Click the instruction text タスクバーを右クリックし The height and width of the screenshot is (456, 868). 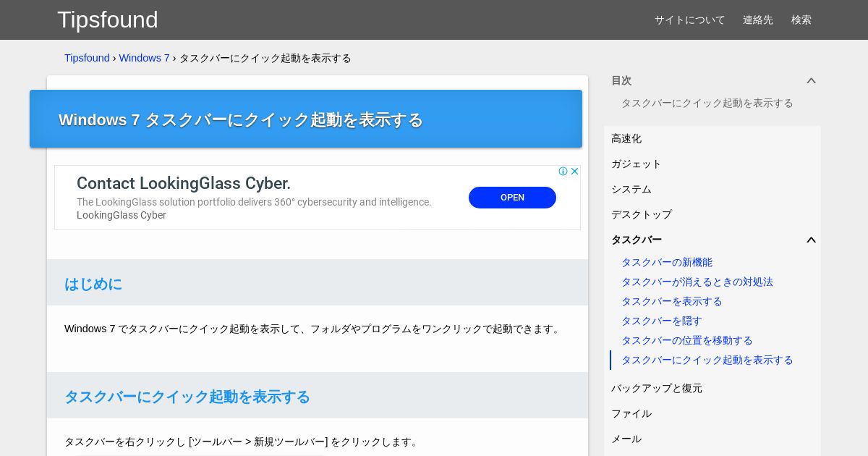(242, 442)
